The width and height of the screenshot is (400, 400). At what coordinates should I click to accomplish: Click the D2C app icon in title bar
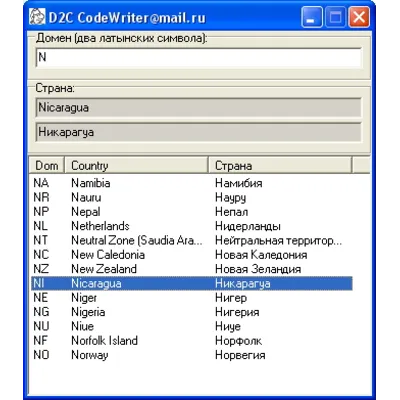37,17
